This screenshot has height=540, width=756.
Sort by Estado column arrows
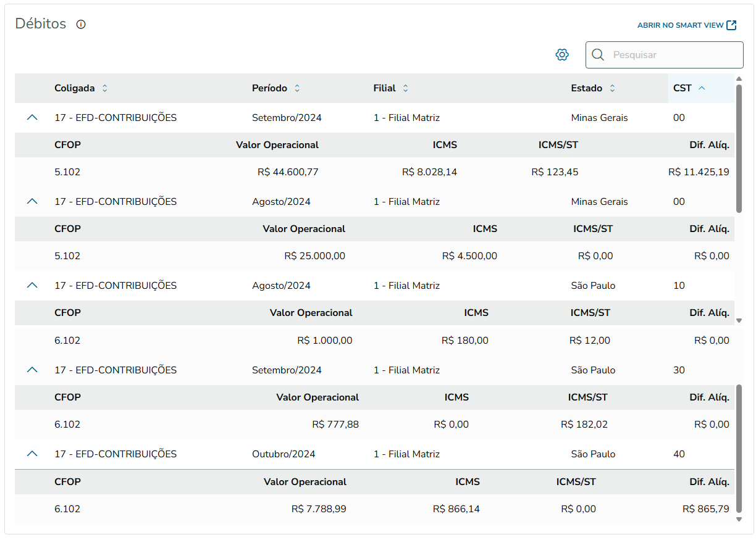click(612, 88)
